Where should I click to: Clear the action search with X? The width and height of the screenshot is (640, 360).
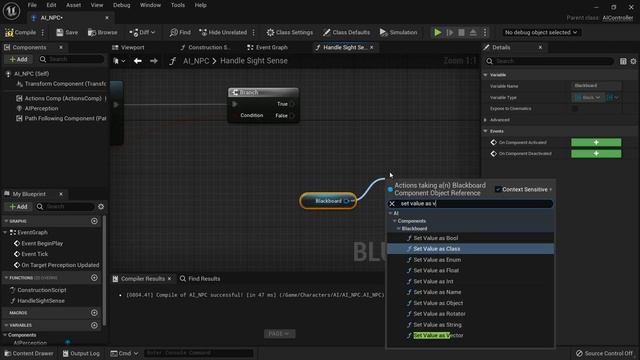[x=392, y=204]
